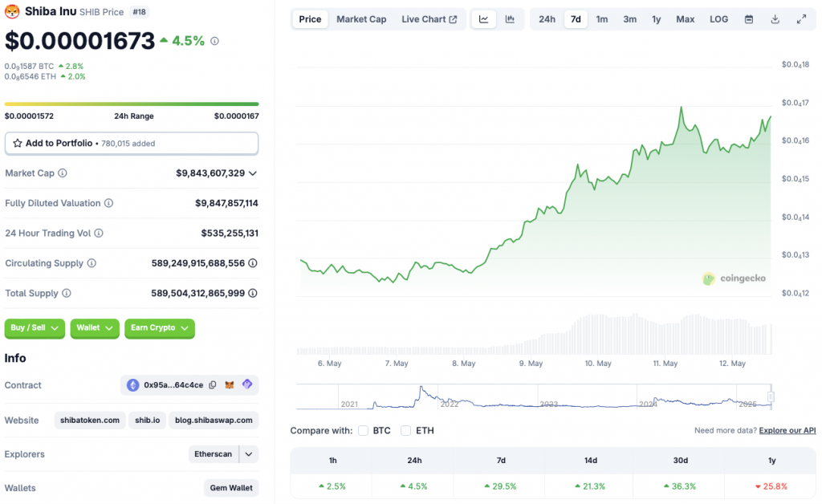822x504 pixels.
Task: Select the Market Cap tab
Action: point(361,19)
